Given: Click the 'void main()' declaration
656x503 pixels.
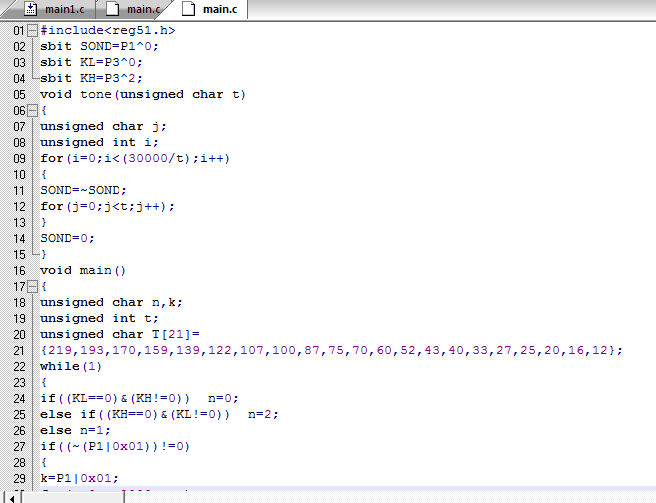Looking at the screenshot, I should click(83, 270).
